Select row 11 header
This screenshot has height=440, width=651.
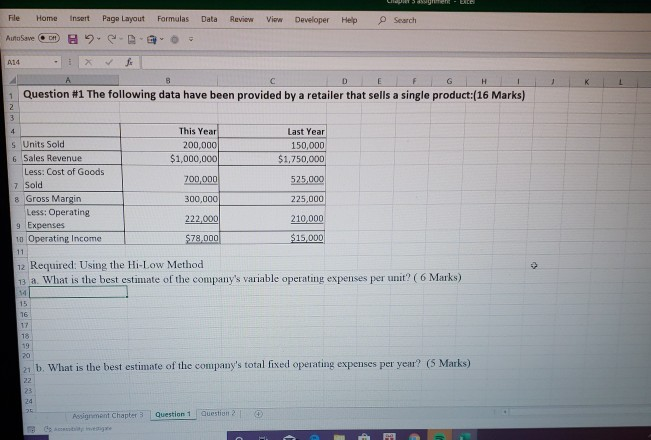20,252
